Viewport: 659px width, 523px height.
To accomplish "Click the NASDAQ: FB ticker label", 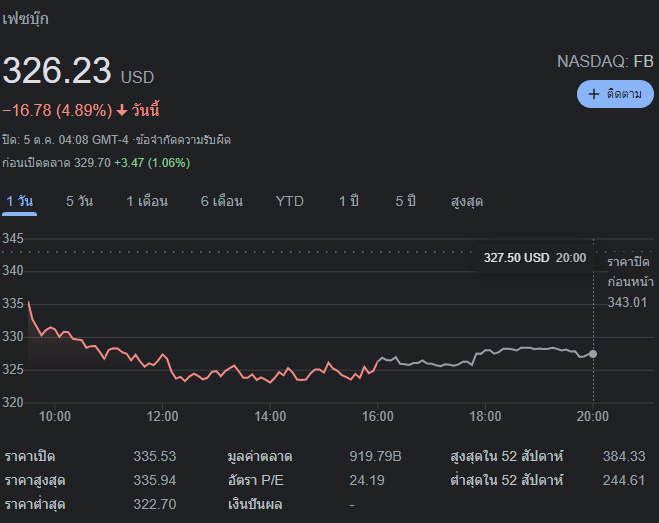I will tap(605, 61).
